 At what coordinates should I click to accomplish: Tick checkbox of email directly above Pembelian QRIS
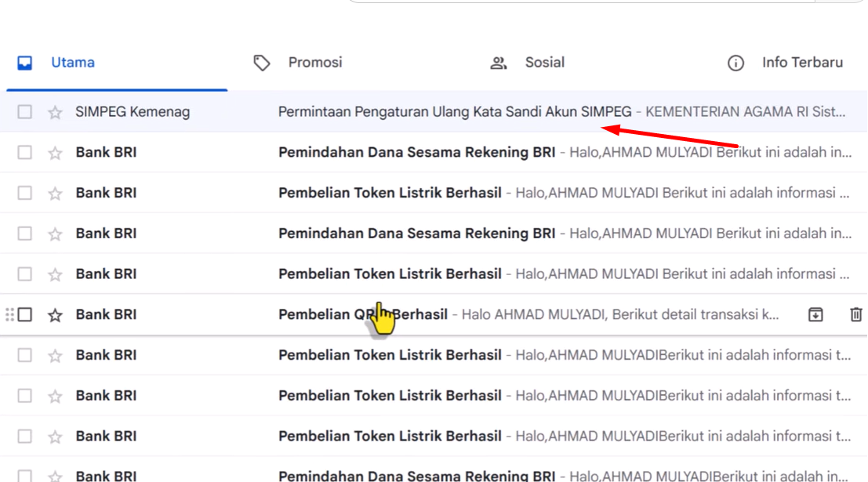(x=24, y=274)
